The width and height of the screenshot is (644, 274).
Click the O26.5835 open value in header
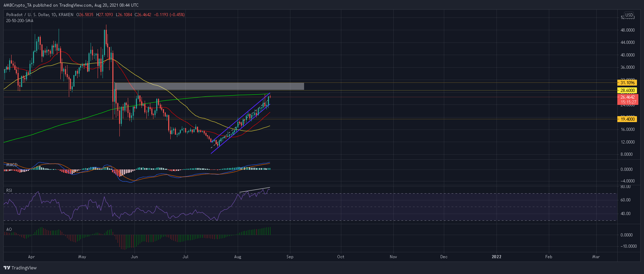tap(85, 15)
